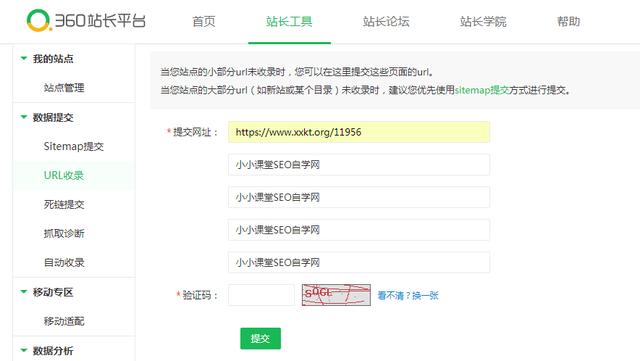This screenshot has height=361, width=640.
Task: Open the 帮助 menu item
Action: (x=569, y=21)
